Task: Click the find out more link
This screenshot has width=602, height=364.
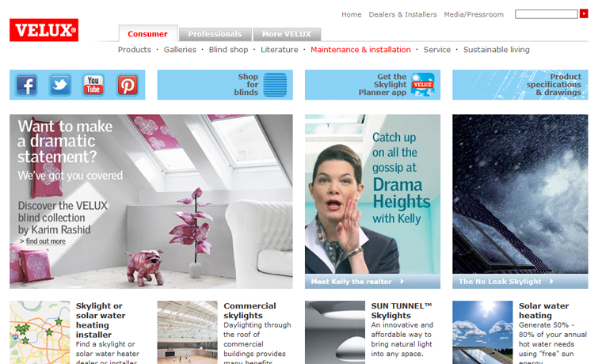Action: pos(46,241)
